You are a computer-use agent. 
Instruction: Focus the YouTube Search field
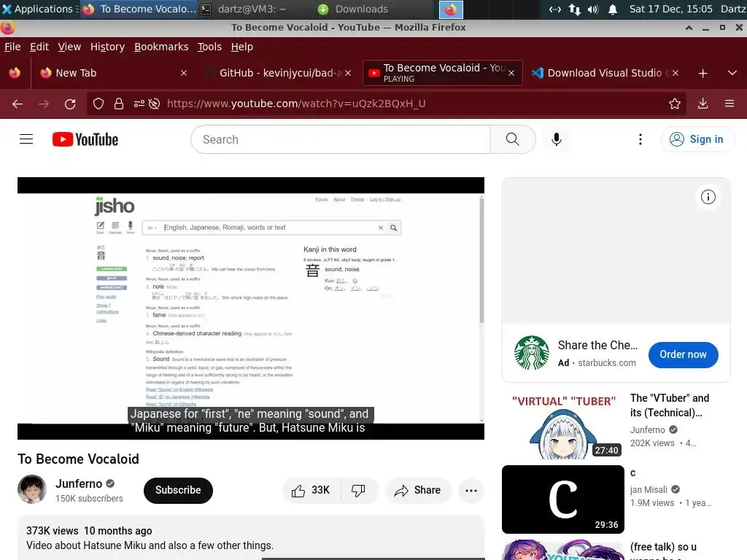click(x=341, y=139)
